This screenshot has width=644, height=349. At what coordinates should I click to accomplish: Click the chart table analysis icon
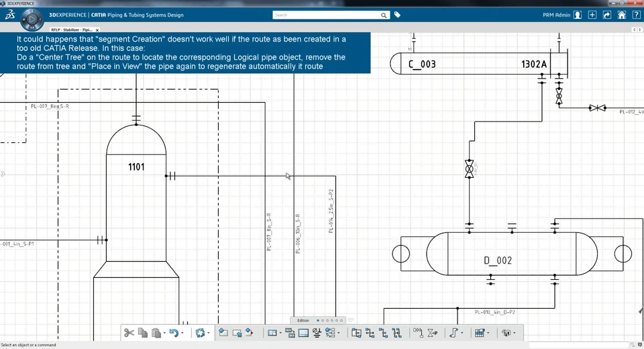click(x=480, y=333)
